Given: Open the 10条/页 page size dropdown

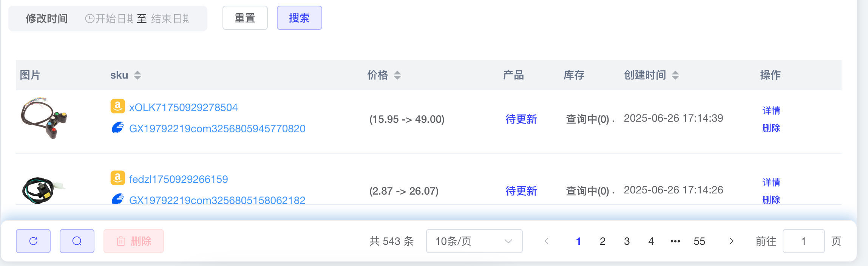Looking at the screenshot, I should coord(474,241).
